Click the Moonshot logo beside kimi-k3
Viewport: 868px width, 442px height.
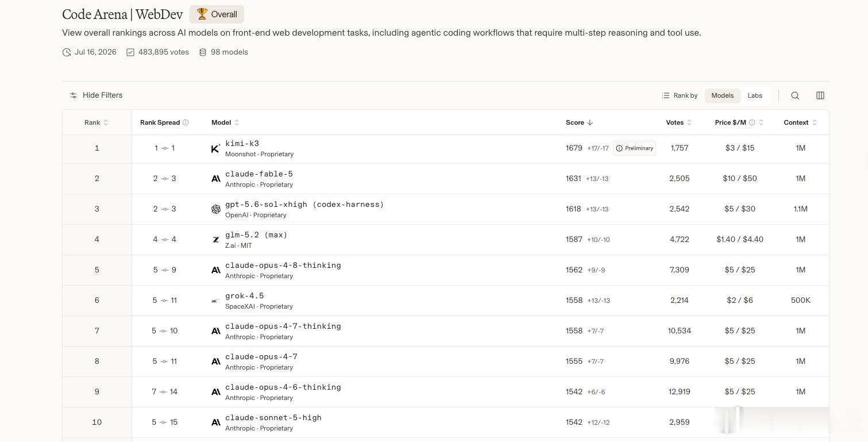216,148
